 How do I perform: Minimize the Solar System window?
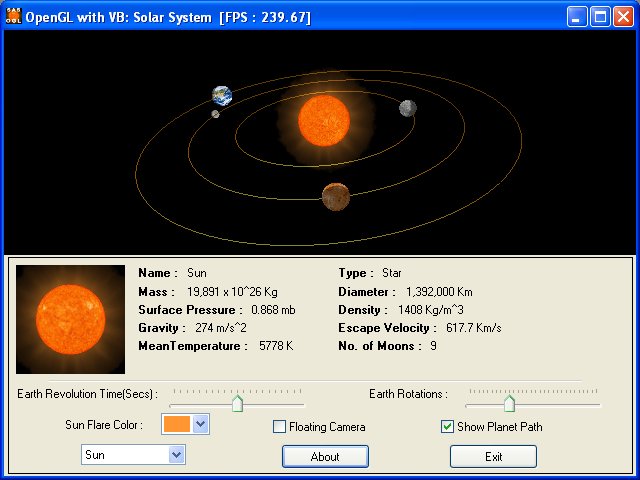[578, 17]
